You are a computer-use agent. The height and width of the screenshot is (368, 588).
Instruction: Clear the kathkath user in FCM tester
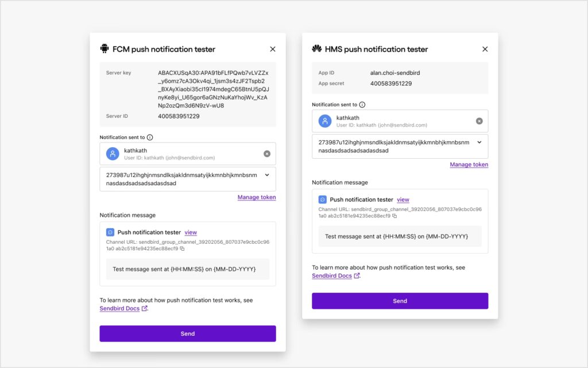tap(267, 154)
